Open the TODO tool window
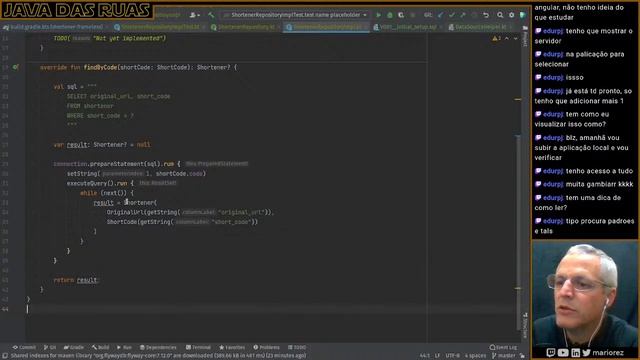Image resolution: width=640 pixels, height=360 pixels. click(x=297, y=347)
